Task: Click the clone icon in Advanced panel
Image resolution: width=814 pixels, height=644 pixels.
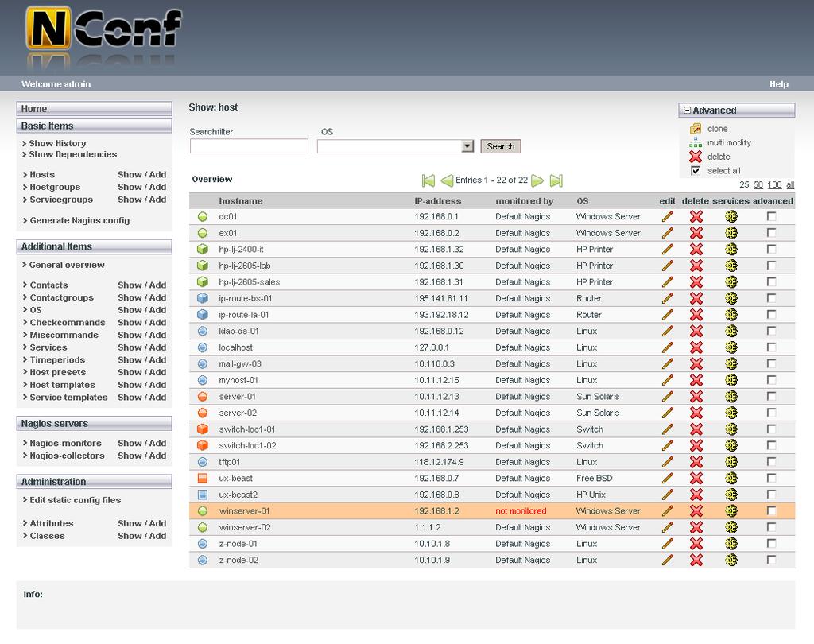Action: point(695,129)
